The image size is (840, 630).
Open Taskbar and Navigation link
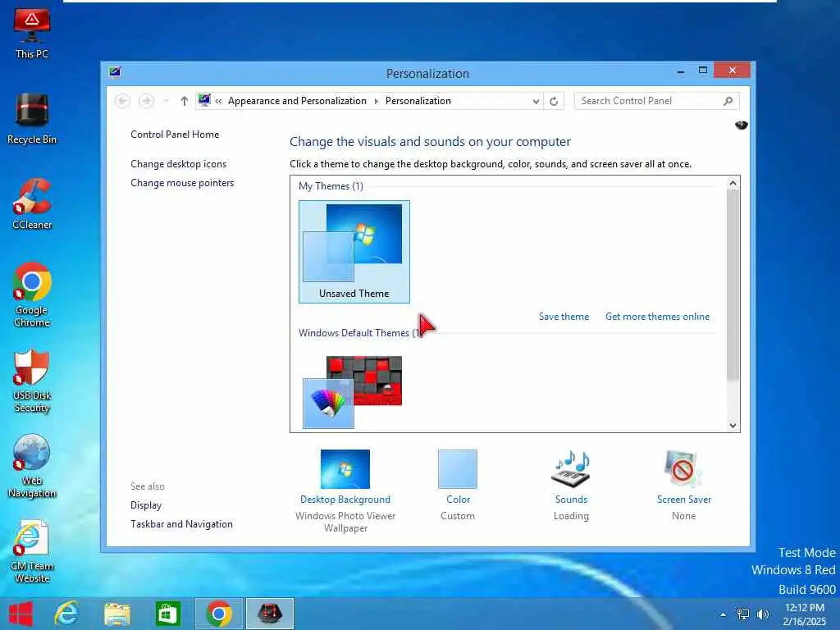(x=181, y=524)
